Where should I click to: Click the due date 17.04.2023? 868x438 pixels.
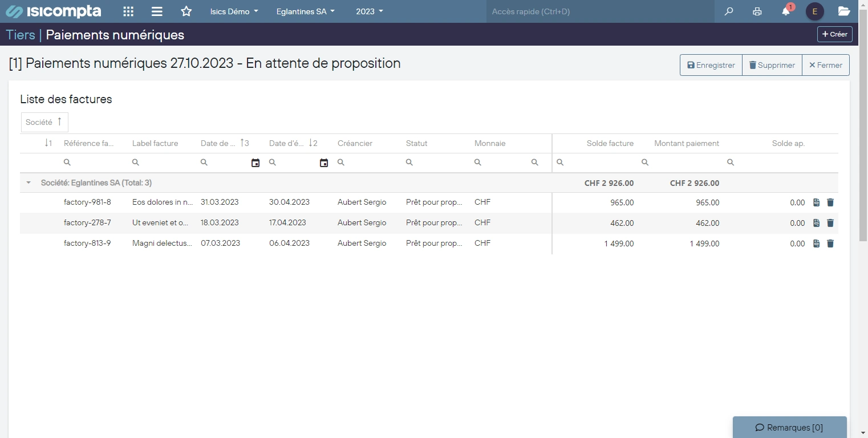tap(287, 223)
